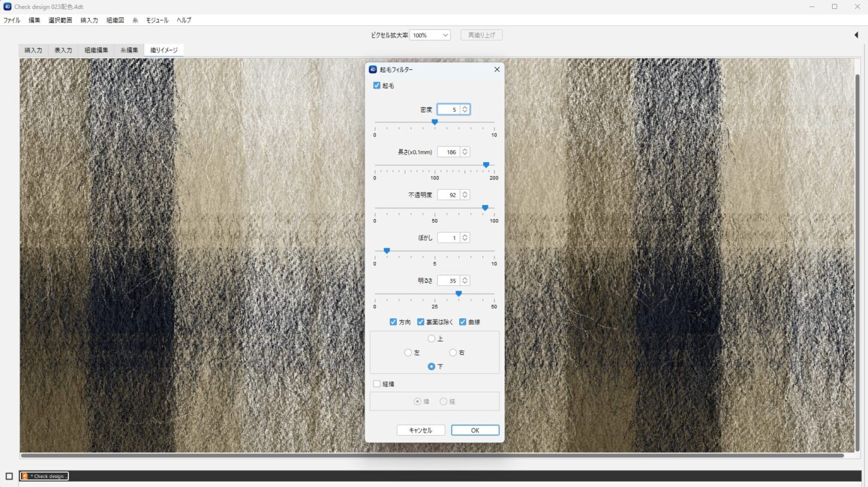Click the 明るさ spinner arrows
868x487 pixels.
[x=465, y=281]
